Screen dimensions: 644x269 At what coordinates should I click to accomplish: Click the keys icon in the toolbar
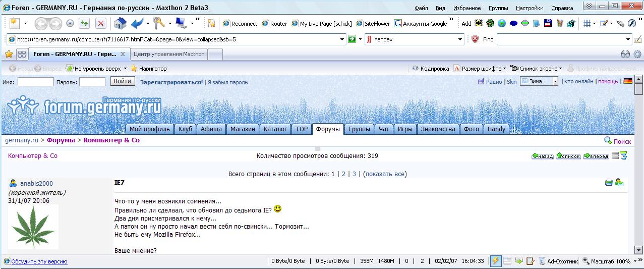pyautogui.click(x=159, y=23)
